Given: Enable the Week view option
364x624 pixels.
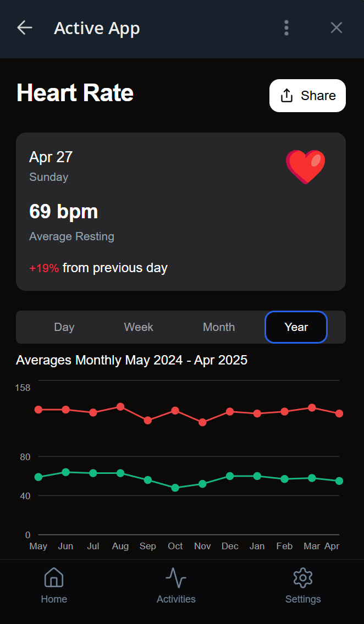Looking at the screenshot, I should pyautogui.click(x=138, y=327).
